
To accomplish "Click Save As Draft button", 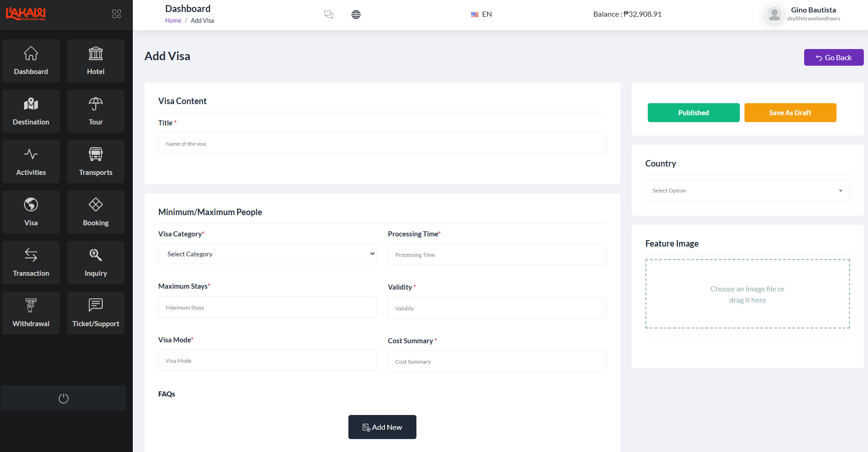I will (x=790, y=113).
